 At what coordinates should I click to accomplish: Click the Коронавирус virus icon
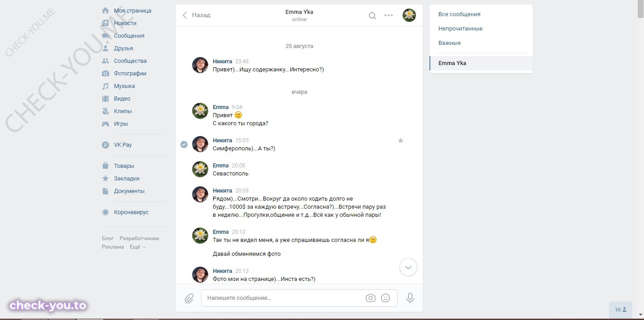[x=105, y=212]
